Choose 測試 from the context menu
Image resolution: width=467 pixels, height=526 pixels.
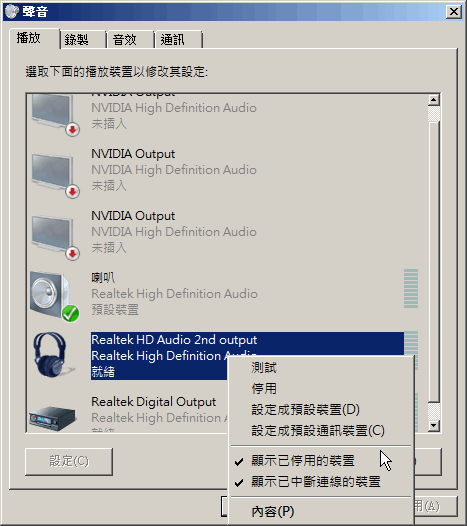click(320, 368)
